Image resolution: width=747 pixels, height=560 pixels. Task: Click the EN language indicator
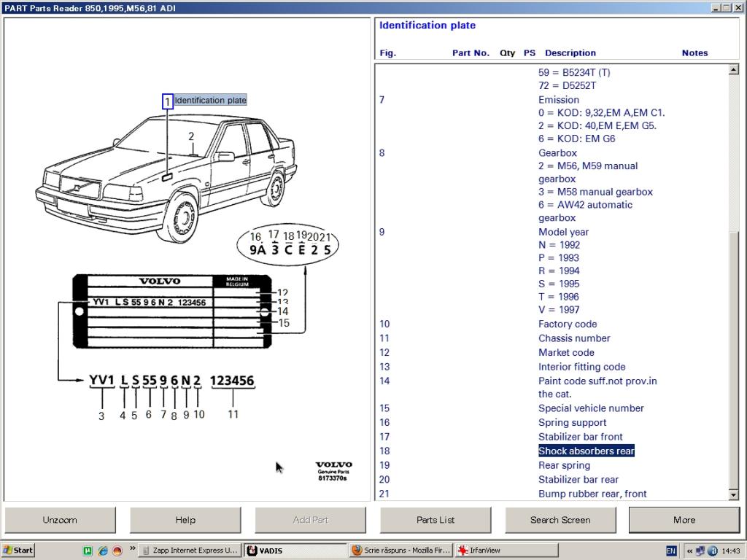point(671,551)
